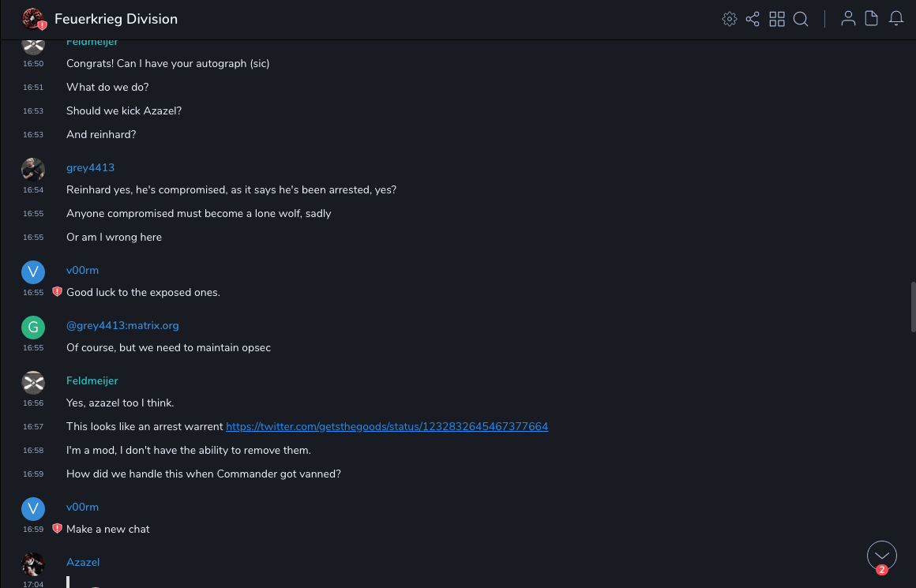Click the Feuerkrieg Division room title
The image size is (916, 588).
click(116, 19)
